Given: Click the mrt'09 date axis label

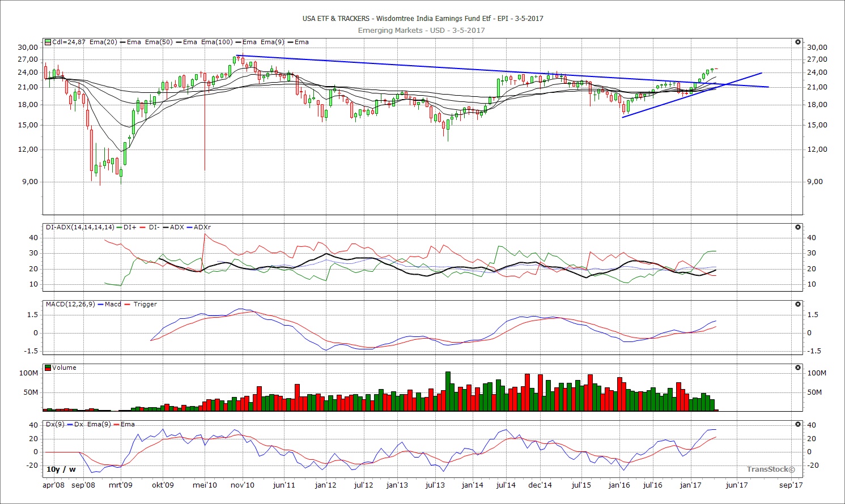Looking at the screenshot, I should [x=120, y=485].
